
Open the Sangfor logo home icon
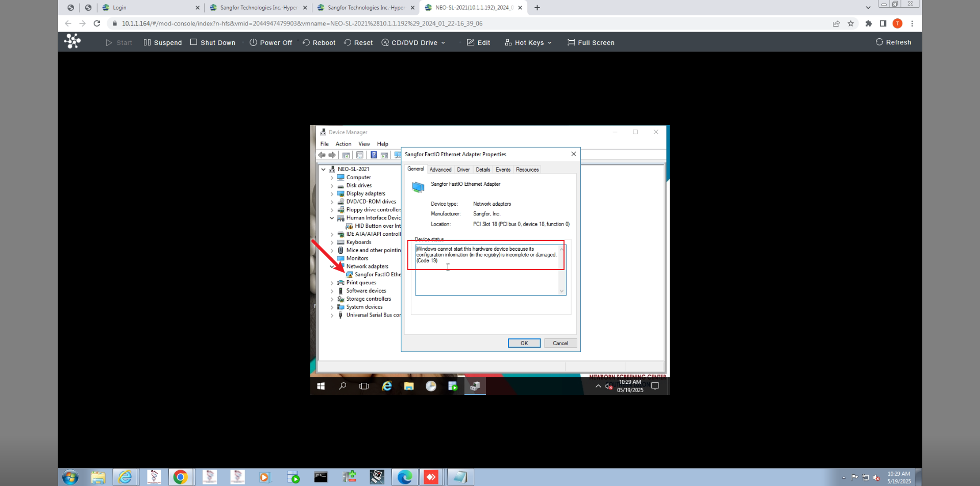pos(72,41)
